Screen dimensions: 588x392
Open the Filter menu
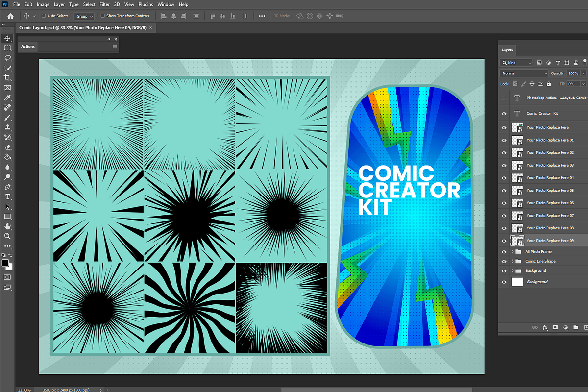[x=104, y=4]
